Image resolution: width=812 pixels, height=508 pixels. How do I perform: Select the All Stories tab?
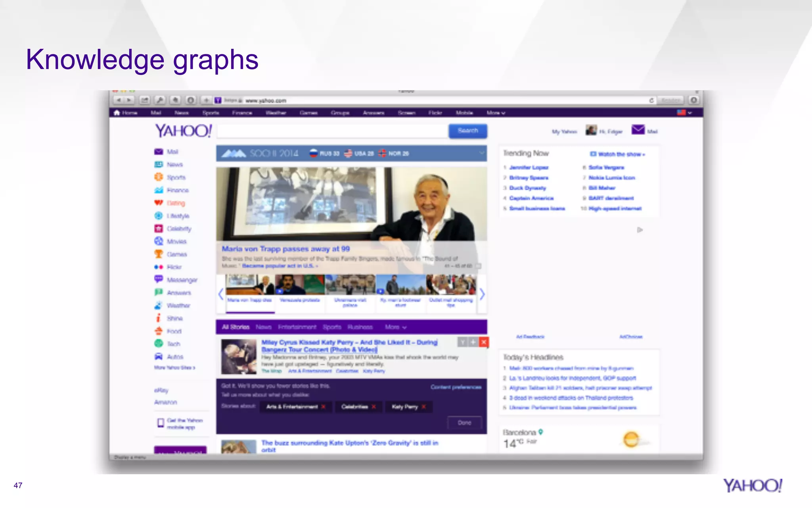click(x=236, y=327)
